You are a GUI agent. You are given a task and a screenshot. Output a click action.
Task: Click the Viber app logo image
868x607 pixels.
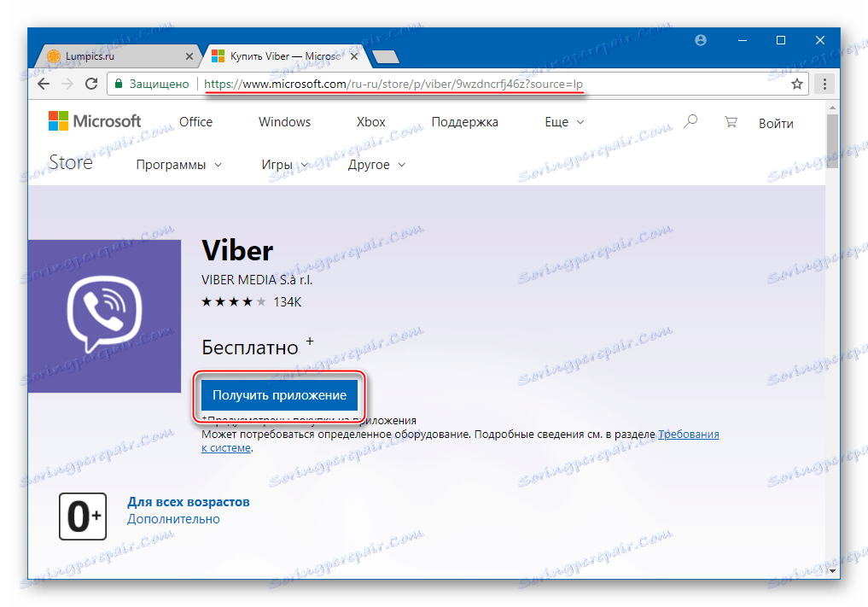click(x=105, y=316)
